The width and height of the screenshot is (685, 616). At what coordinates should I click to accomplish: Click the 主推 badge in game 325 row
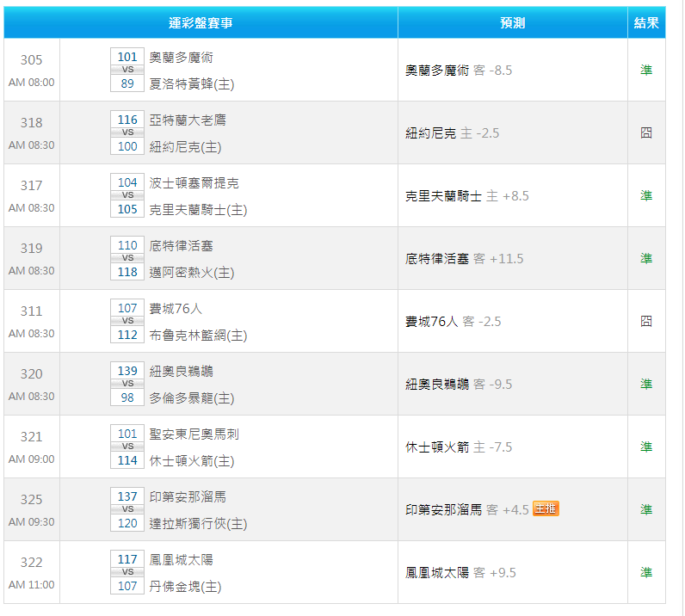coord(546,508)
